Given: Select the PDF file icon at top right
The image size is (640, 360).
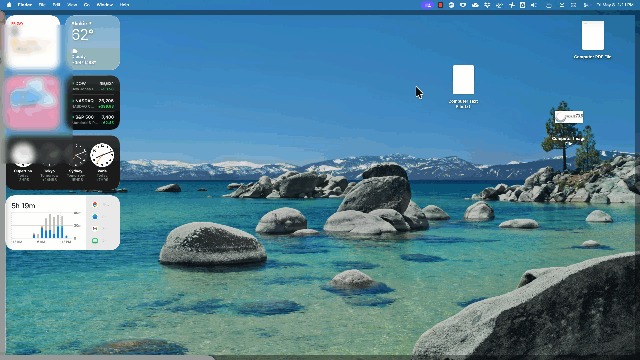Looking at the screenshot, I should [x=593, y=36].
